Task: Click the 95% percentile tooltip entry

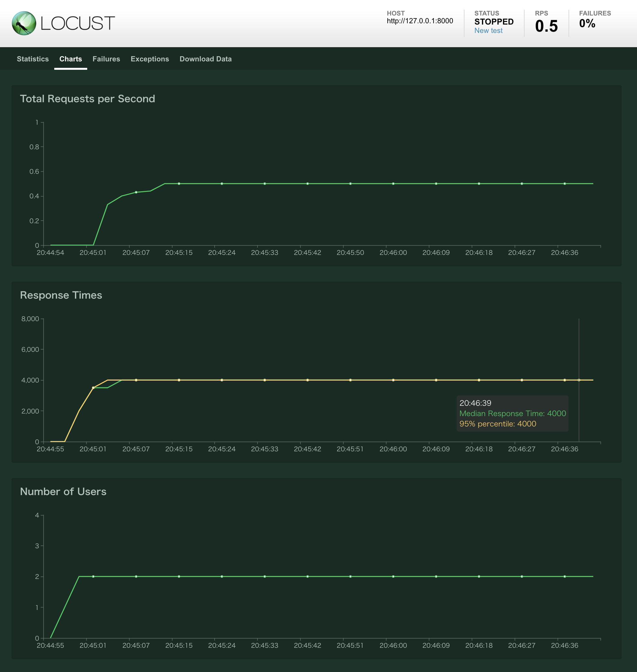Action: point(497,424)
